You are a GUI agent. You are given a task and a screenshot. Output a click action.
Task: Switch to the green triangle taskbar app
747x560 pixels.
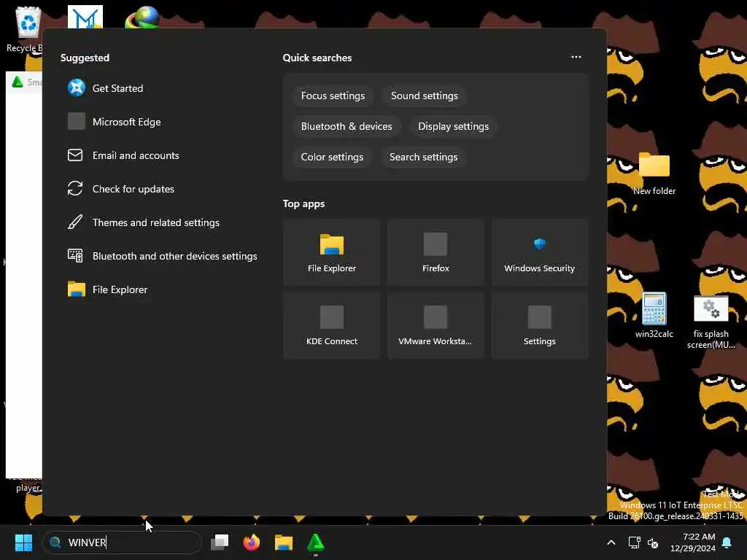(x=315, y=542)
